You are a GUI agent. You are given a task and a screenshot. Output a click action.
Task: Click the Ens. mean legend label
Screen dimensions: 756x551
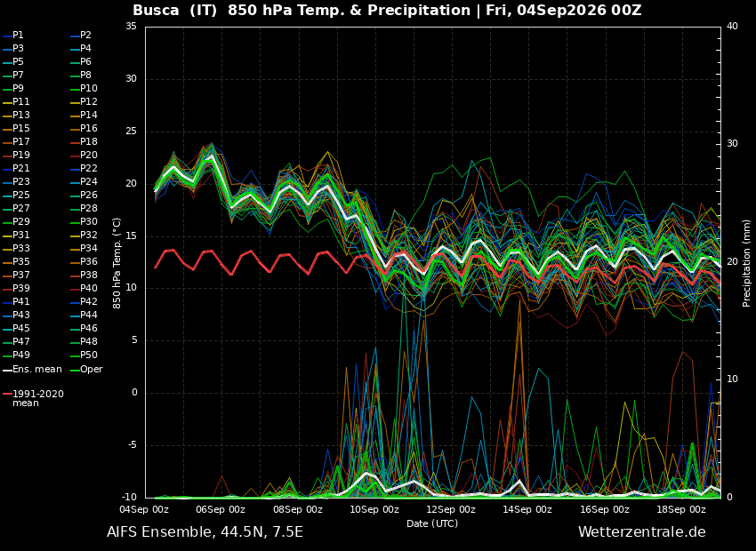(x=37, y=370)
